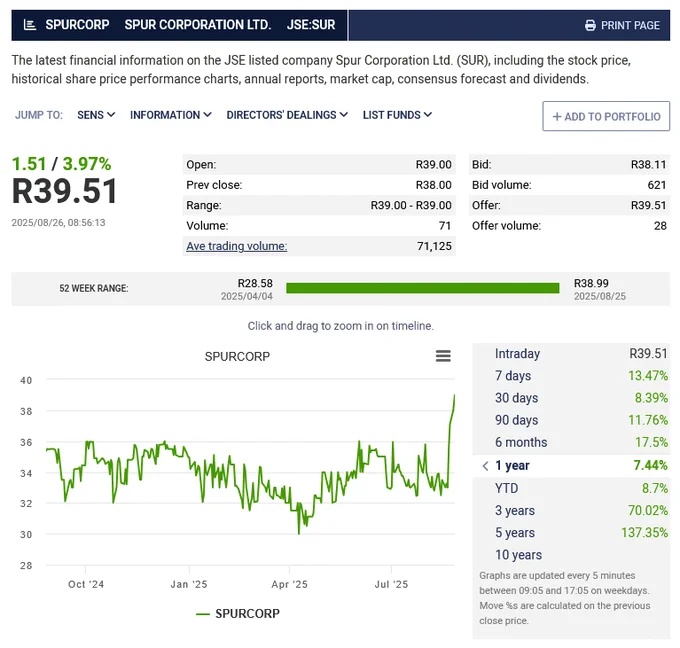Click the SPURCORP chart title

[237, 357]
